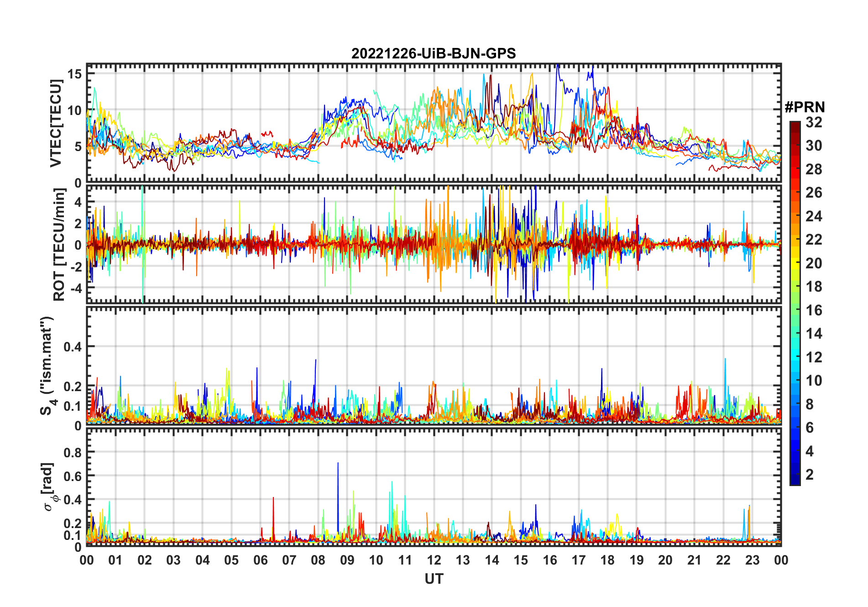Click the 15 tick on VTEC axis
This screenshot has height=607, width=868.
coord(74,73)
